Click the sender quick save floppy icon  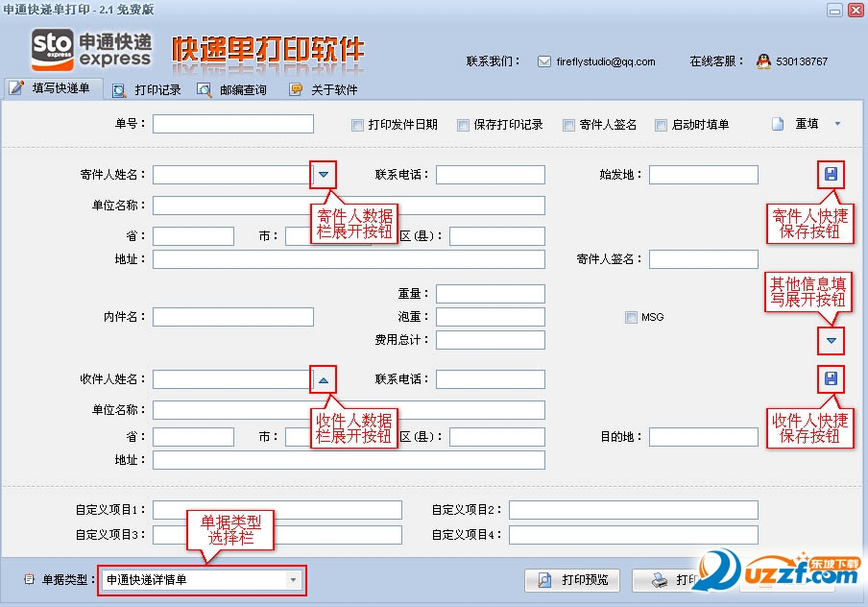coord(831,175)
